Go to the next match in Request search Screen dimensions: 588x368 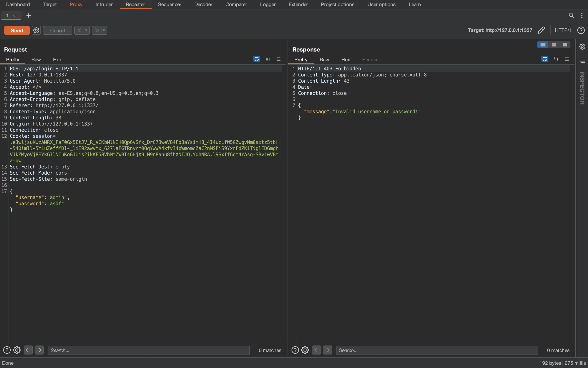pyautogui.click(x=39, y=350)
